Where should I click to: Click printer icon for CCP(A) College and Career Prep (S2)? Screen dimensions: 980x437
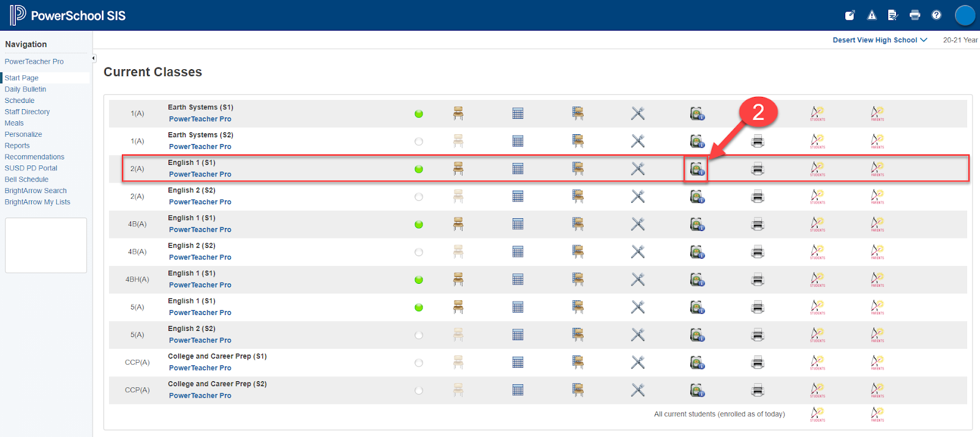coord(758,390)
